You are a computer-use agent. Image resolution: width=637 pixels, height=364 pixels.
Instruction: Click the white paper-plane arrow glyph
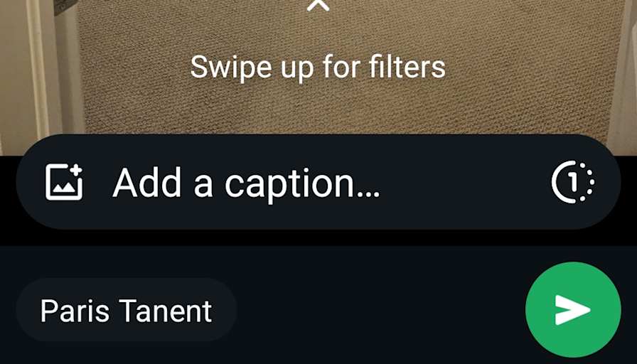pyautogui.click(x=572, y=310)
